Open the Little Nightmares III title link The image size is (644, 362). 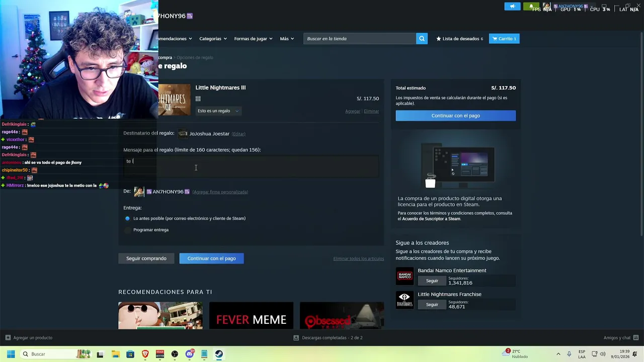click(x=220, y=87)
